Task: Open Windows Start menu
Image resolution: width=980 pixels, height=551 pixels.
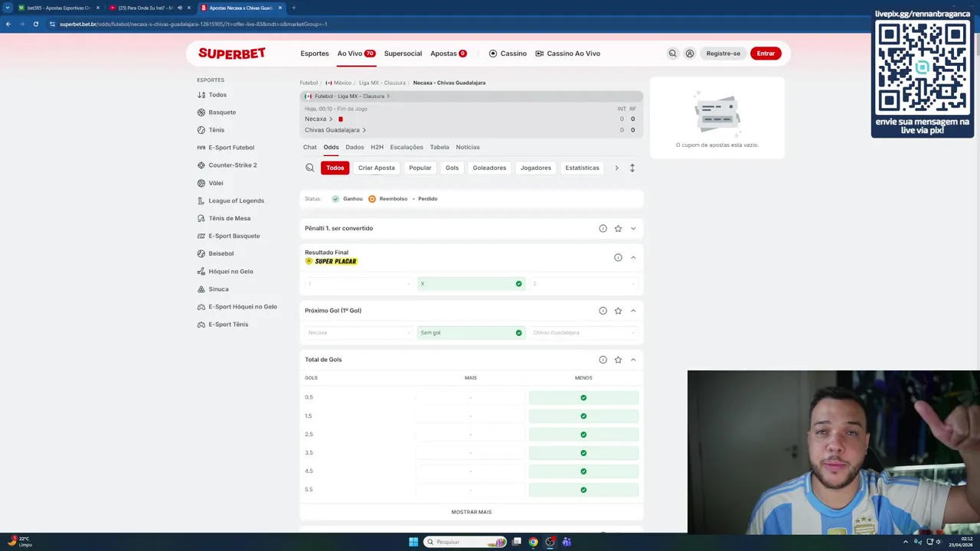Action: (413, 542)
